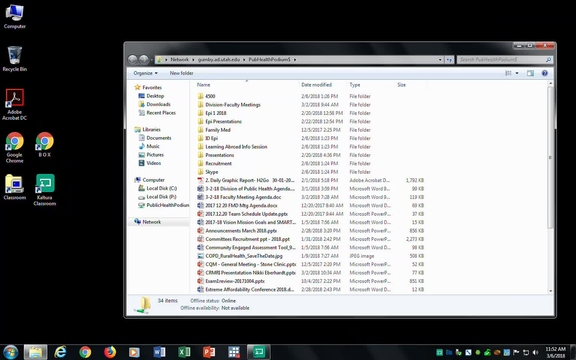This screenshot has width=576, height=360.
Task: Sort by the Type column header
Action: (x=371, y=85)
